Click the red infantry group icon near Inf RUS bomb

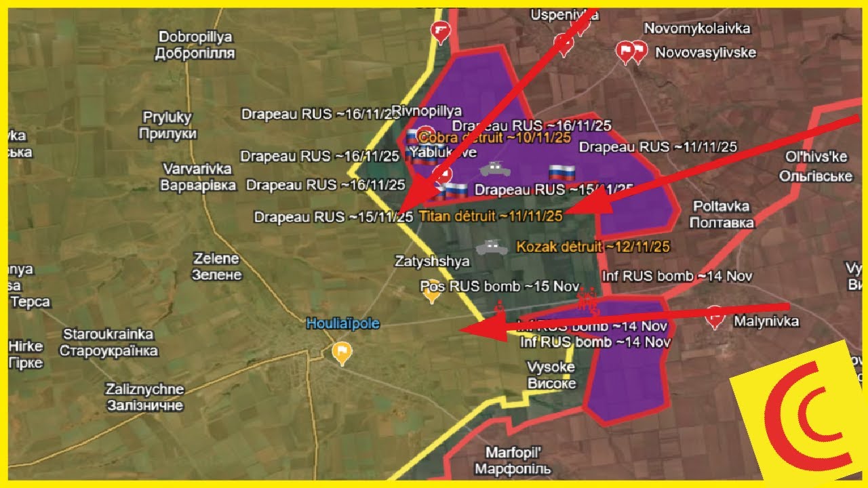(x=587, y=302)
